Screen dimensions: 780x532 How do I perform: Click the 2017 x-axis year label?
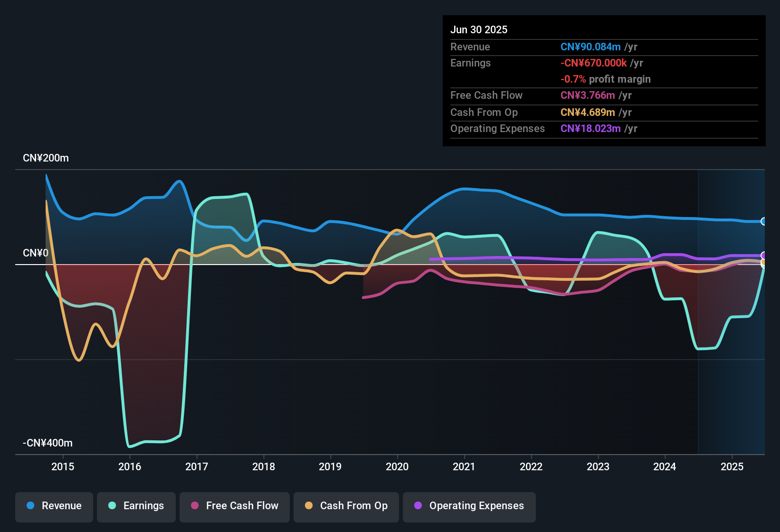tap(197, 467)
